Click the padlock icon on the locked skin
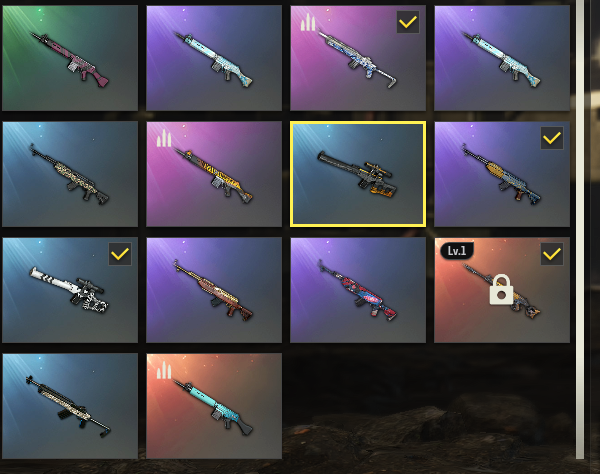The width and height of the screenshot is (600, 474). 501,290
